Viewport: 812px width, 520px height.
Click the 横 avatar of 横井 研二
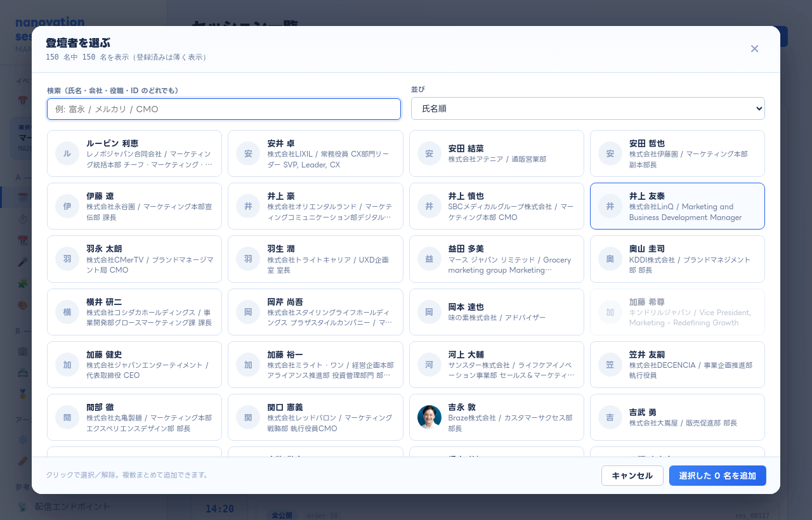[67, 312]
